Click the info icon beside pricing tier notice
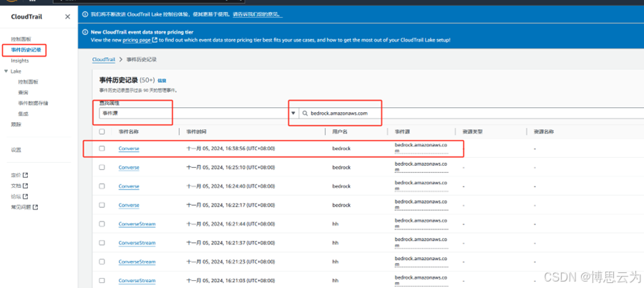The height and width of the screenshot is (288, 644). [x=85, y=32]
